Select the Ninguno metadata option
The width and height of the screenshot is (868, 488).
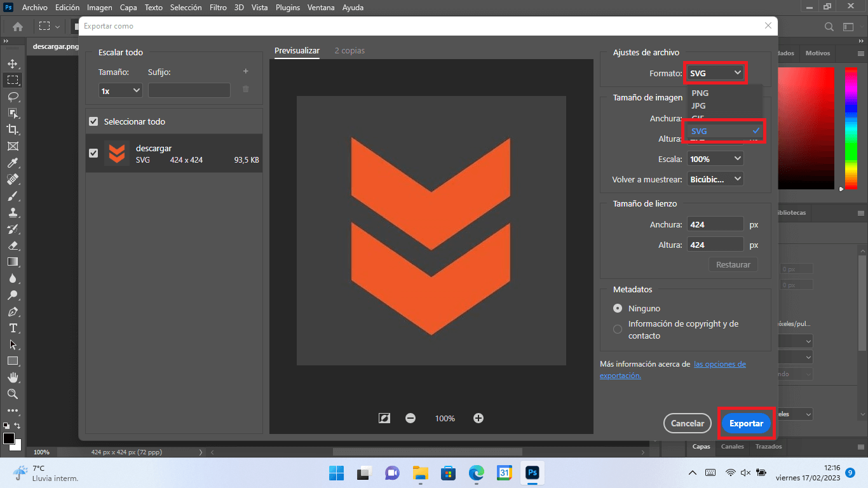pos(618,308)
